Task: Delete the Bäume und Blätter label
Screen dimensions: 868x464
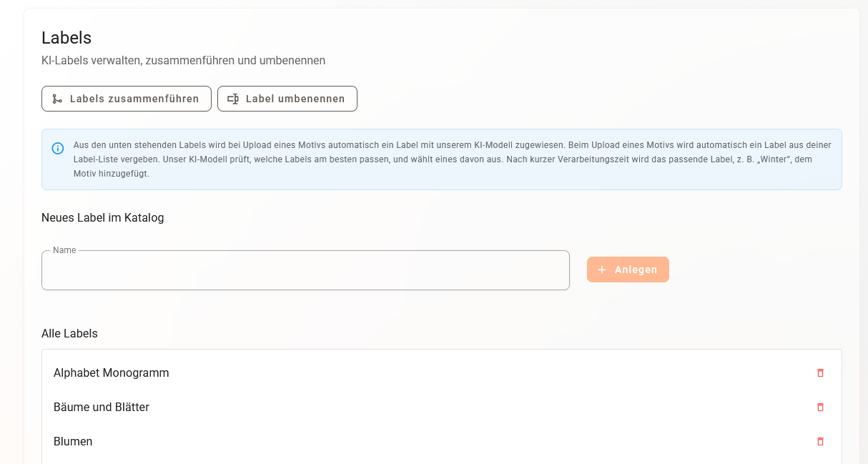Action: click(820, 407)
